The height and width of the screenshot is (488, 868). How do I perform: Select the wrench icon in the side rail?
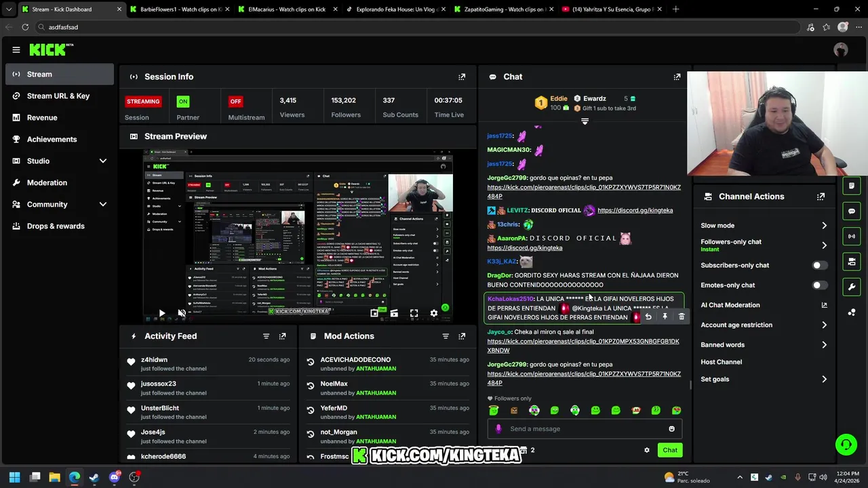pos(852,287)
